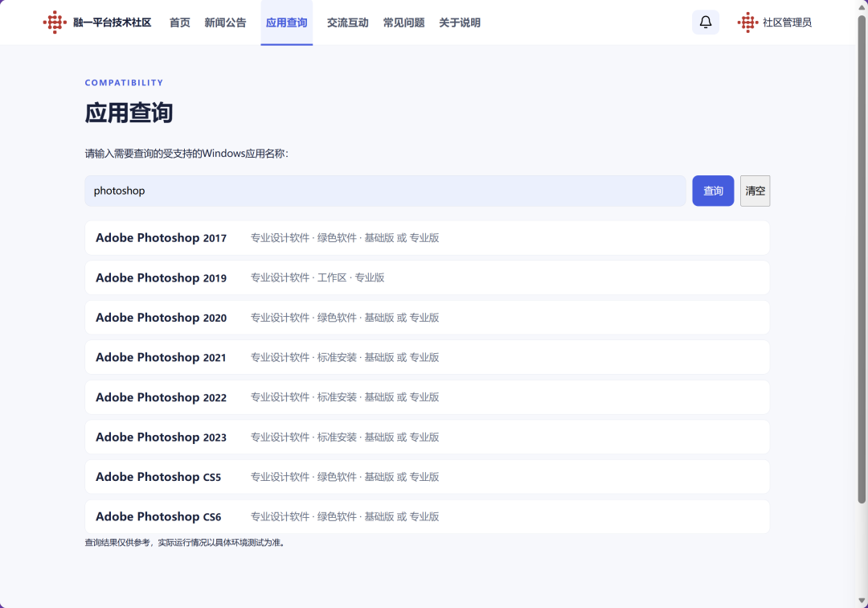Image resolution: width=868 pixels, height=608 pixels.
Task: Open the Adobe Photoshop 2023 entry
Action: tap(428, 437)
